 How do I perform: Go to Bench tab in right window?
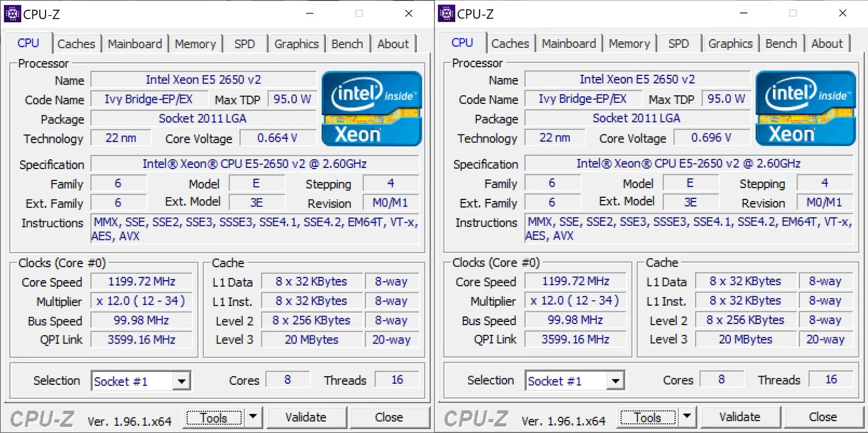781,43
